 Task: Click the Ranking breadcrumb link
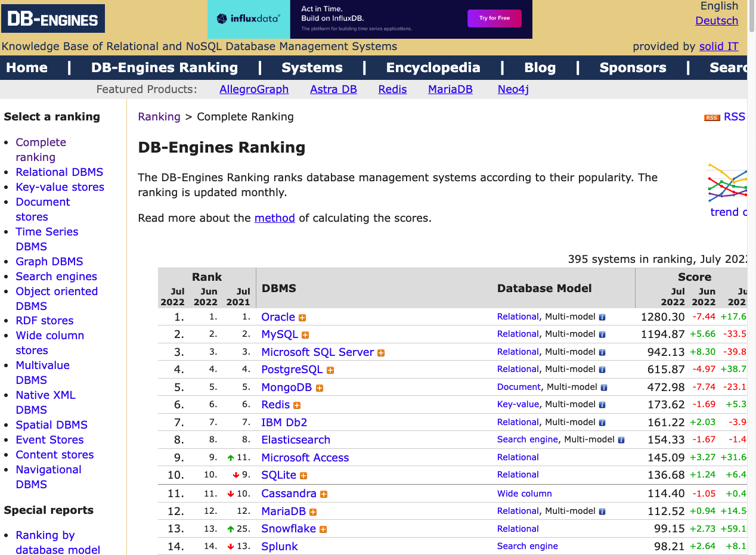click(159, 117)
